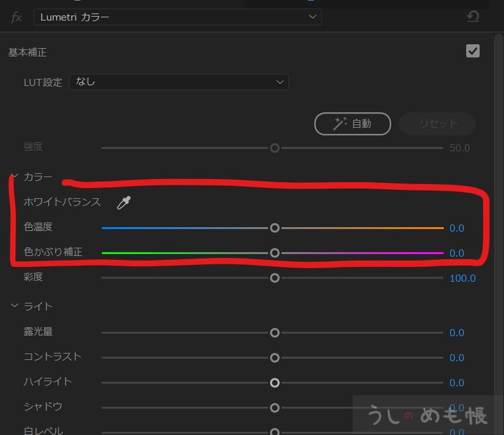The image size is (504, 435).
Task: Click the コントラスト slider handle
Action: tap(274, 357)
